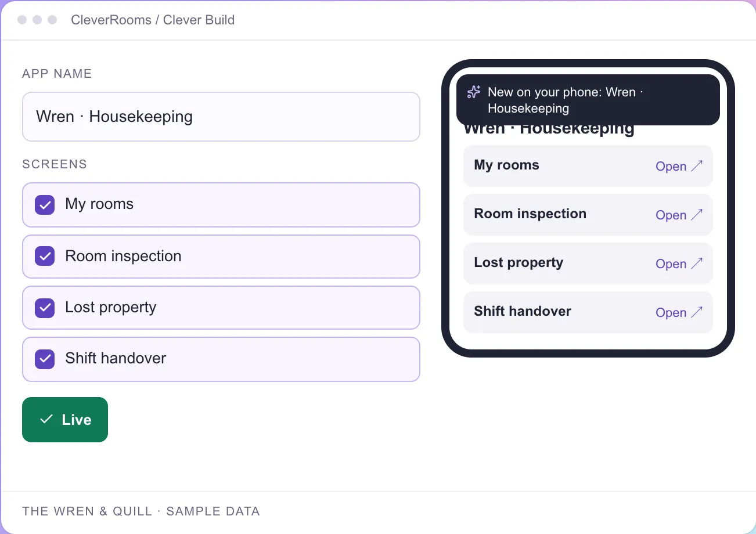Click the "CleverRooms / Clever Build" title text
This screenshot has width=756, height=534.
(153, 20)
